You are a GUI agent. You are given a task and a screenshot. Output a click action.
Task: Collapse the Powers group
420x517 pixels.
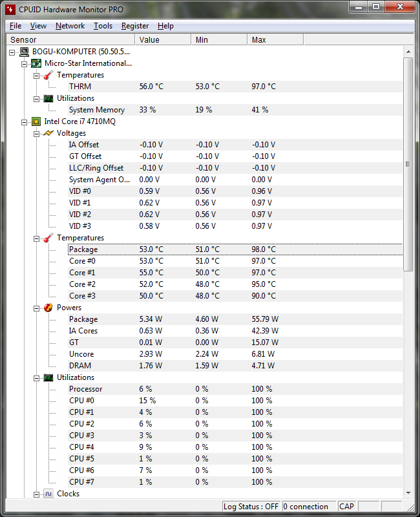pos(37,308)
